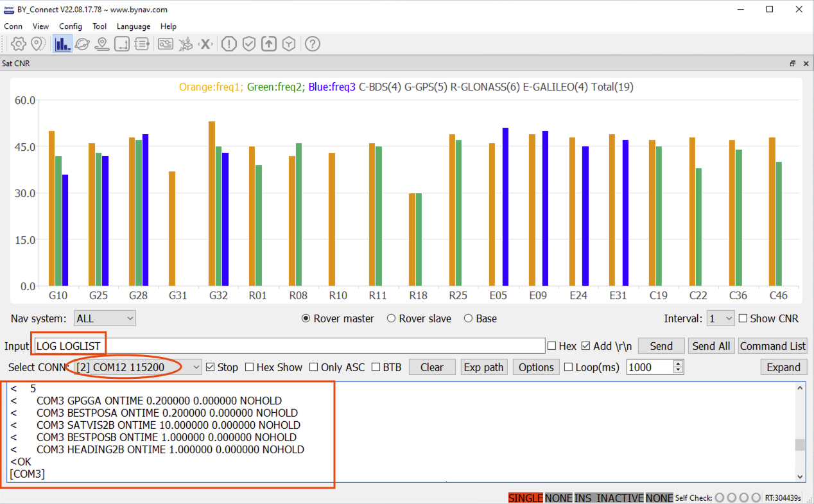The image size is (814, 504).
Task: Open the Tool menu
Action: coord(100,26)
